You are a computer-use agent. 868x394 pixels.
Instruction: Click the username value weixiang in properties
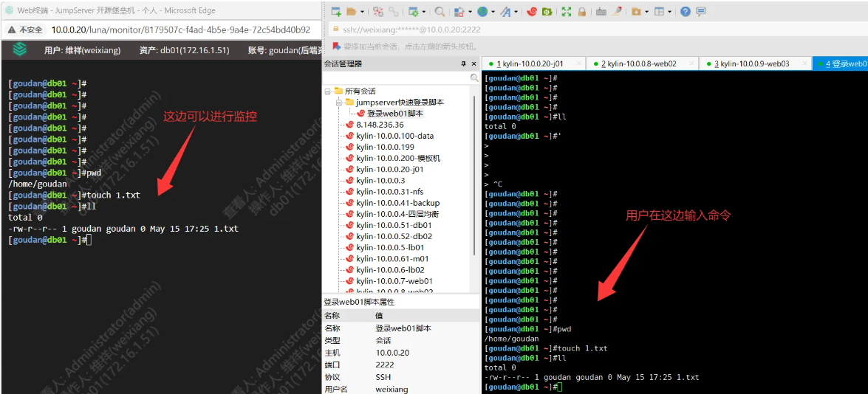pos(392,389)
